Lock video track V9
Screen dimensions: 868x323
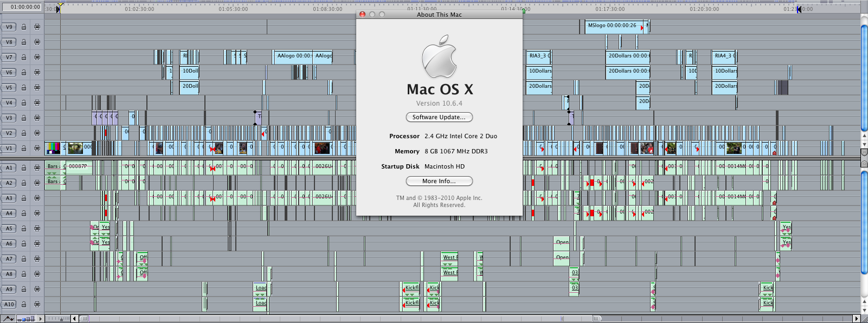click(24, 27)
